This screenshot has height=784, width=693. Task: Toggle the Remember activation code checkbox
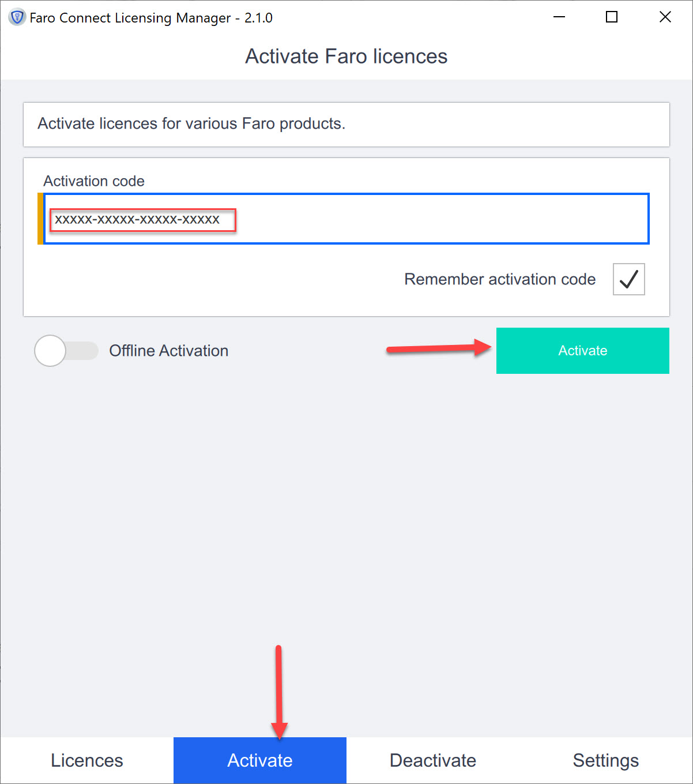tap(628, 279)
